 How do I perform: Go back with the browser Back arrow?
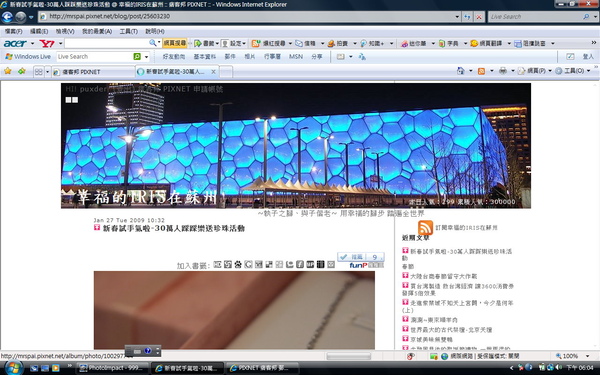click(7, 17)
